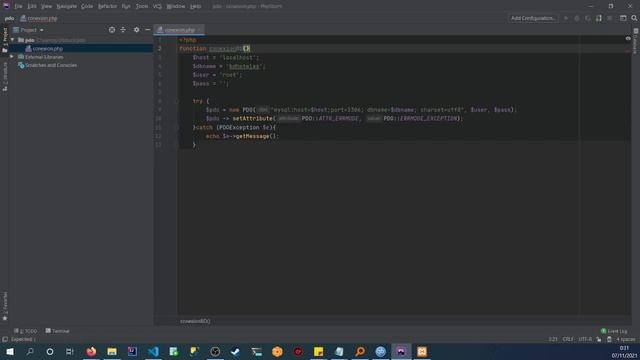Open Project panel settings gear
Image resolution: width=640 pixels, height=360 pixels.
[136, 30]
